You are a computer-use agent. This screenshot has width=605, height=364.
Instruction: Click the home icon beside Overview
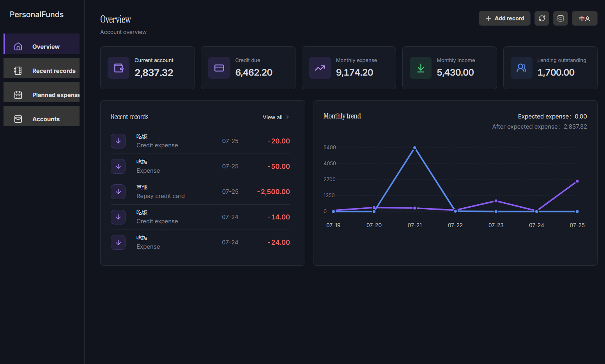[x=18, y=46]
